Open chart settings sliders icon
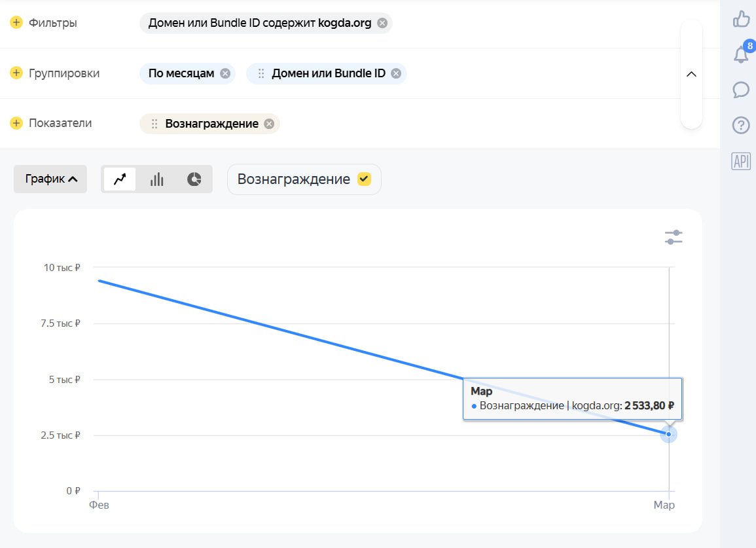756x548 pixels. 674,237
